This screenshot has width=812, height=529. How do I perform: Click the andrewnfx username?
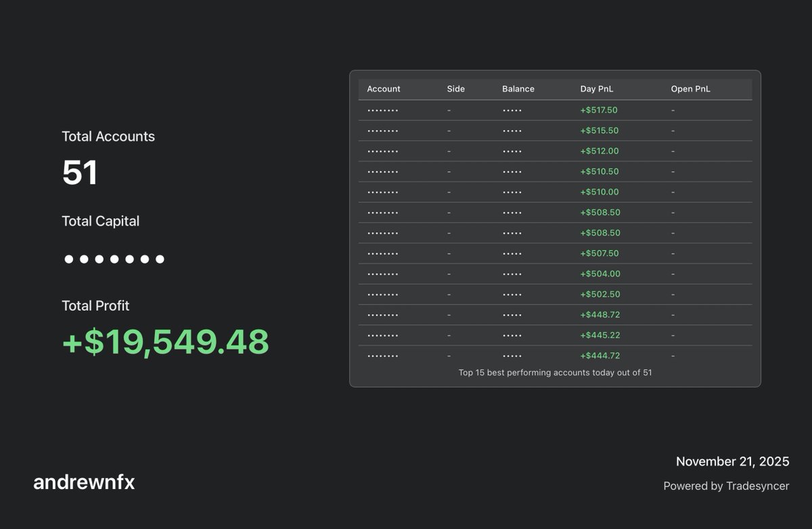click(84, 482)
